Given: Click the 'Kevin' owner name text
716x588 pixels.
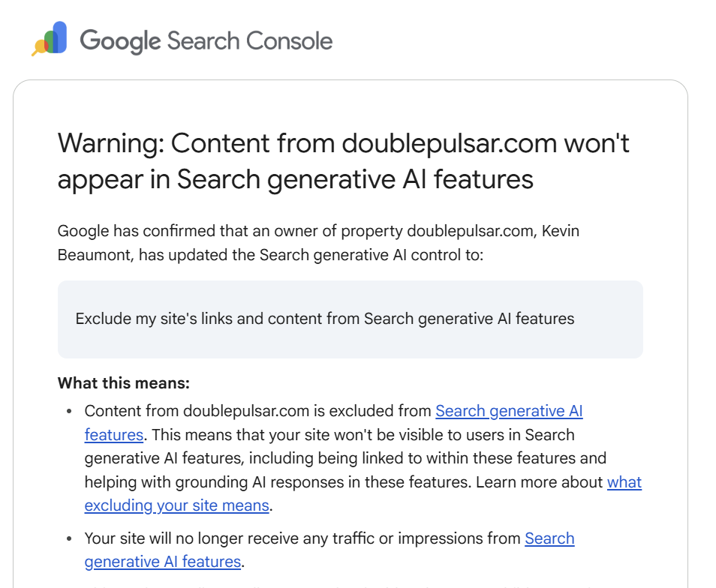Looking at the screenshot, I should click(x=561, y=231).
